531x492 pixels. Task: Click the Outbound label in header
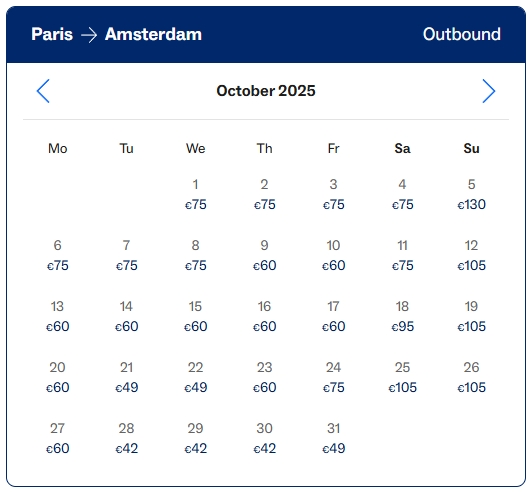click(x=462, y=34)
